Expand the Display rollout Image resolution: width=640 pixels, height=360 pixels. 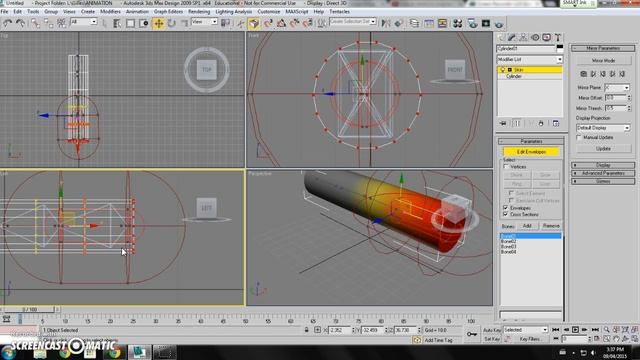[603, 165]
